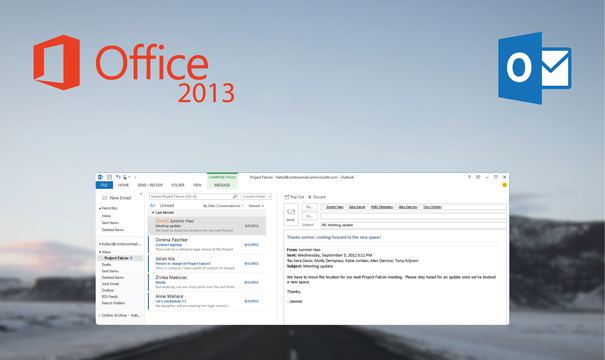The width and height of the screenshot is (605, 360).
Task: Open the FILE tab
Action: pos(104,185)
